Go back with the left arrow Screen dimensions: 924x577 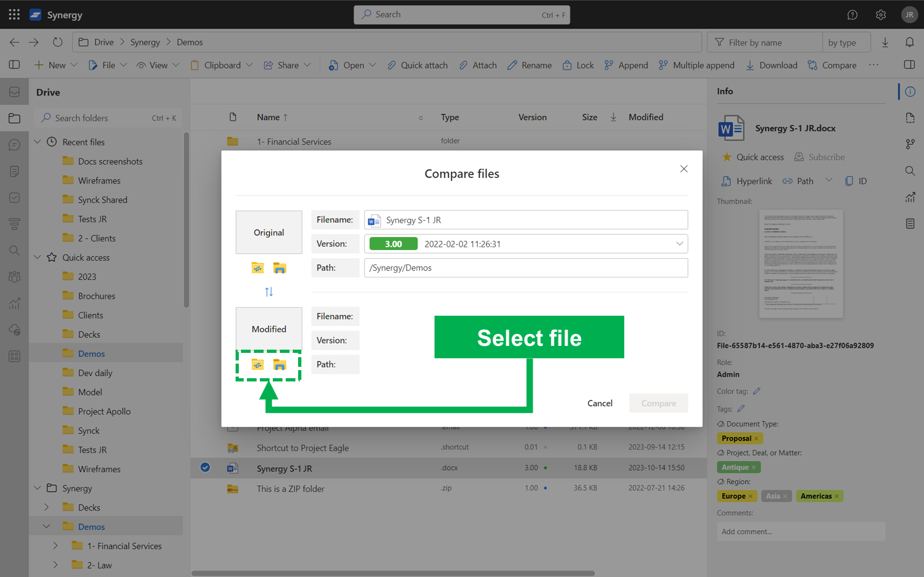[x=15, y=42]
